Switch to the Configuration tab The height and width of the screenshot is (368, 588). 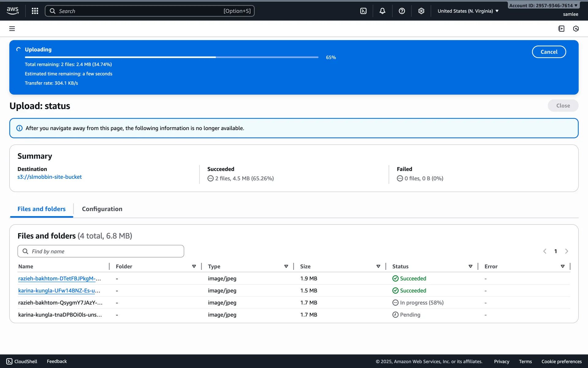pyautogui.click(x=102, y=209)
